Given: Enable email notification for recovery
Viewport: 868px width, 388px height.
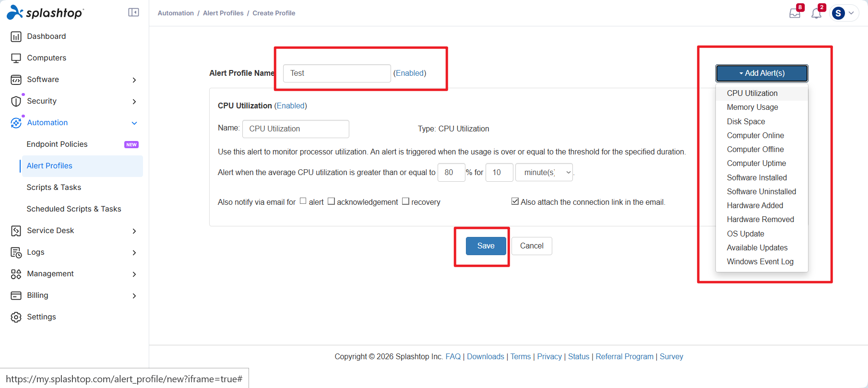Looking at the screenshot, I should [x=405, y=201].
